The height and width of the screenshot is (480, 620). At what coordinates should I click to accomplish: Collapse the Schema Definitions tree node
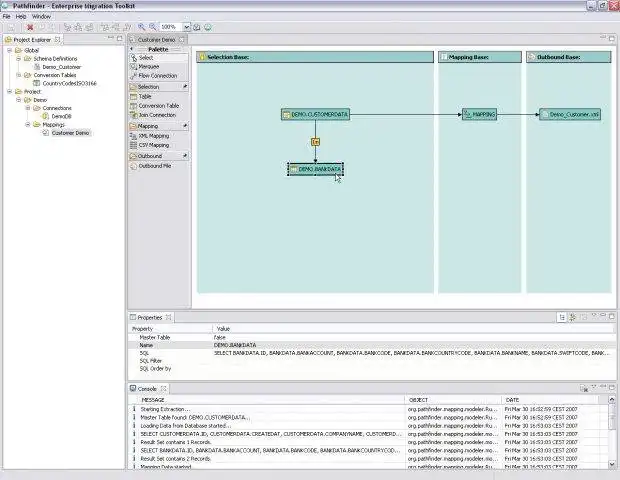[x=18, y=59]
